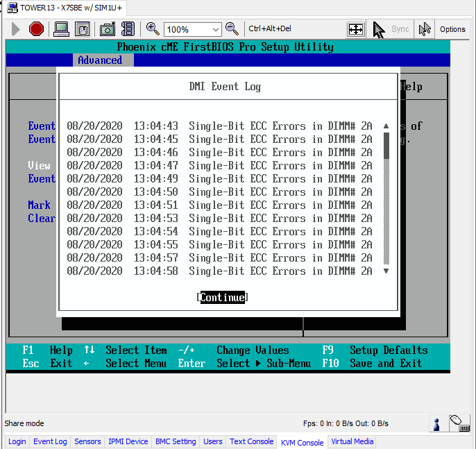Click the 13:04:57 ECC error entry
Viewport: 476px width, 449px height.
click(x=219, y=257)
